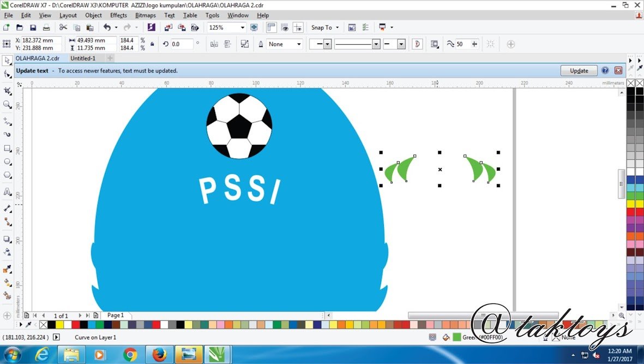
Task: Select the Freehand tool in the toolbox
Action: [x=7, y=121]
